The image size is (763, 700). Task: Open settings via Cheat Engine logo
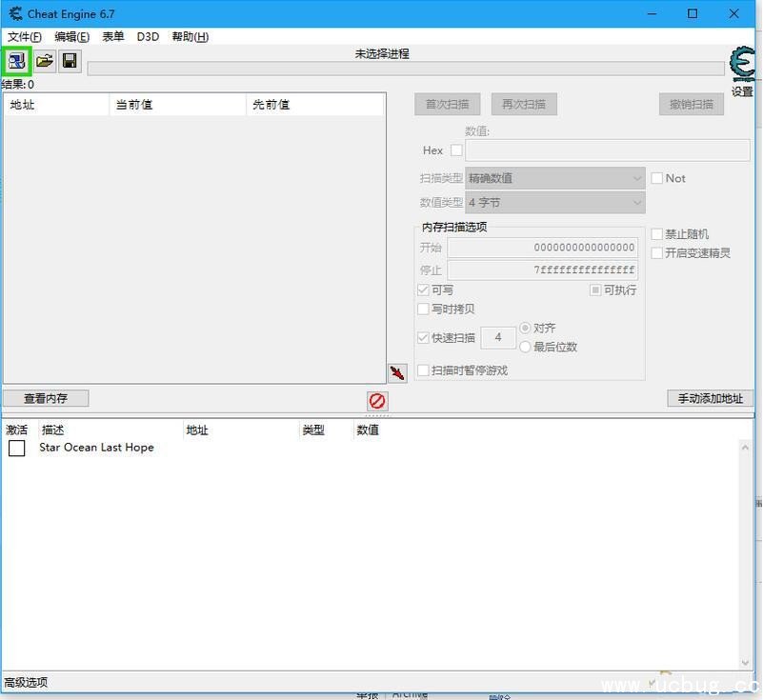pyautogui.click(x=742, y=67)
